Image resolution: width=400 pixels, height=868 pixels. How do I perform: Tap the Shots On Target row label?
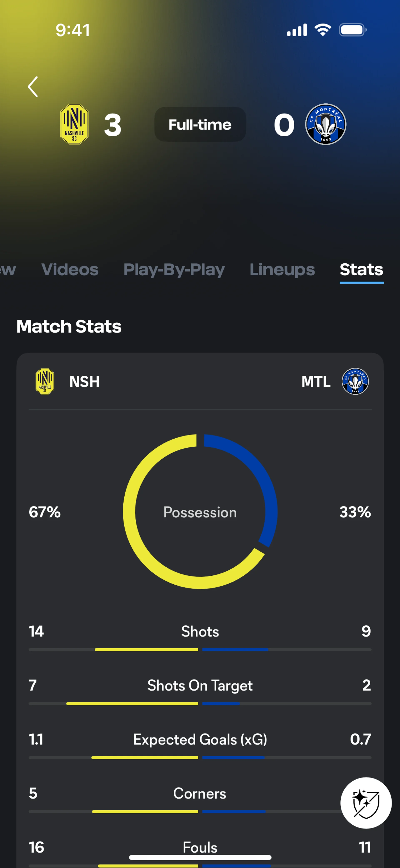pyautogui.click(x=200, y=685)
